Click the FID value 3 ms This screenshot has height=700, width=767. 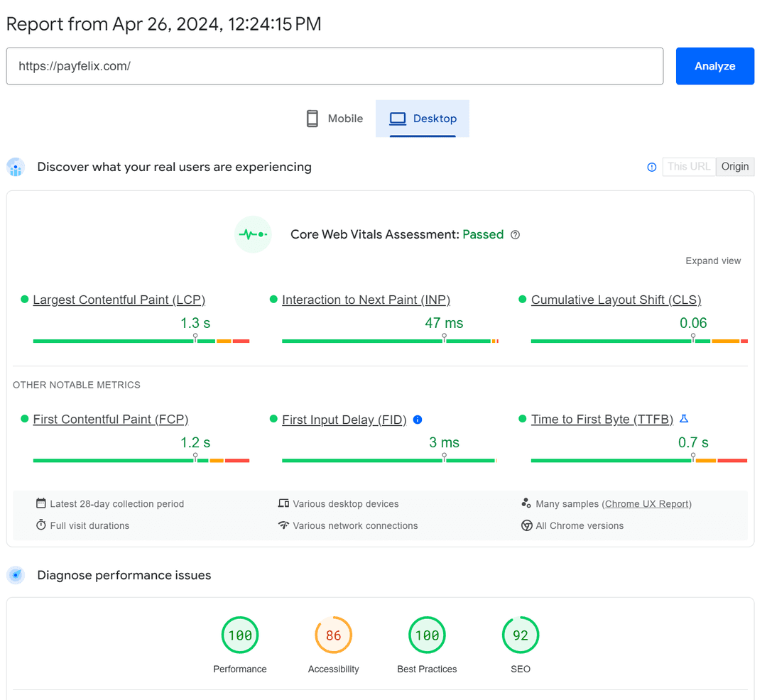coord(444,442)
